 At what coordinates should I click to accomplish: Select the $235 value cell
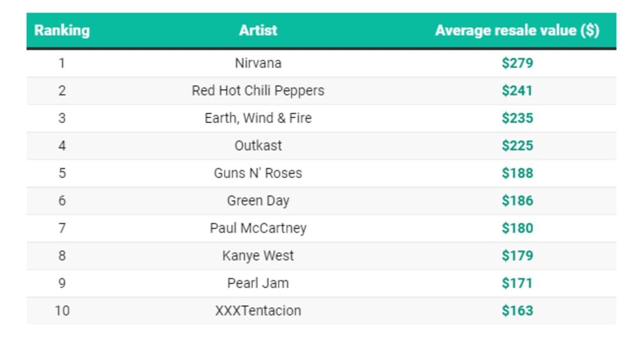pyautogui.click(x=518, y=118)
